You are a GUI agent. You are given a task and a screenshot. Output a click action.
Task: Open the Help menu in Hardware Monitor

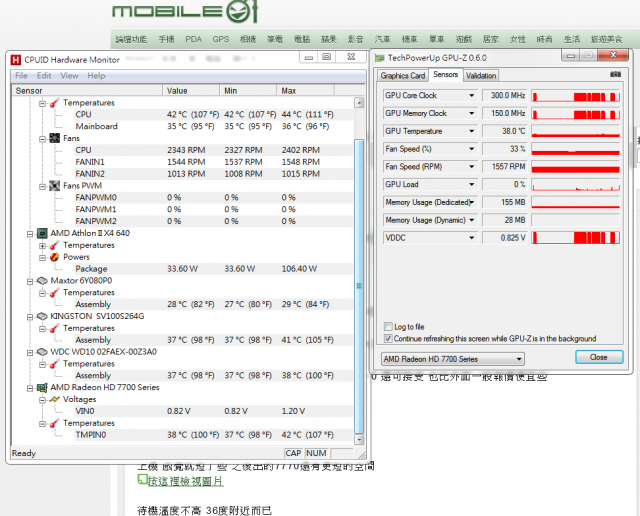(x=96, y=76)
